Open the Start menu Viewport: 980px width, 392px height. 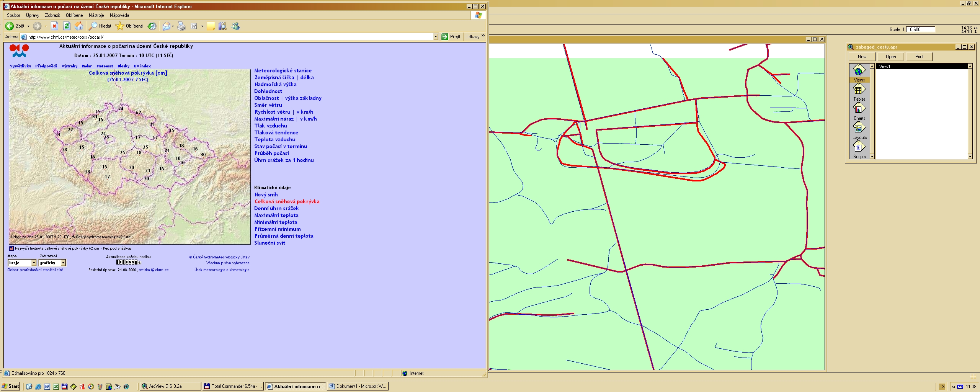(11, 386)
